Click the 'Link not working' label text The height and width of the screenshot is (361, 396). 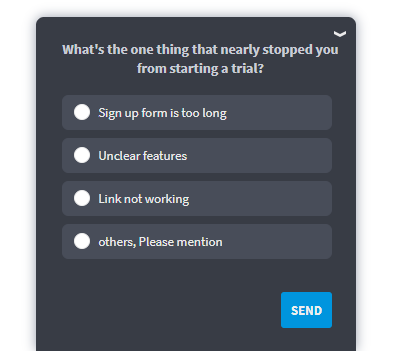(x=144, y=199)
